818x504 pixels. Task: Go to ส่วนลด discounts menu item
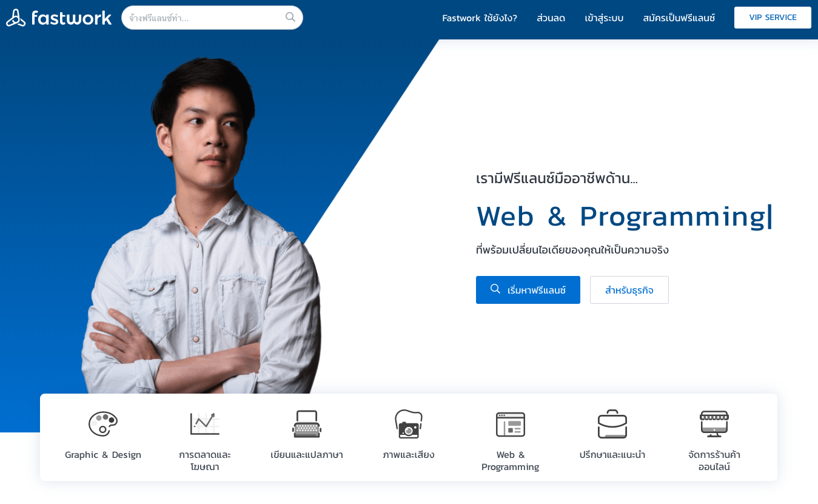point(551,18)
